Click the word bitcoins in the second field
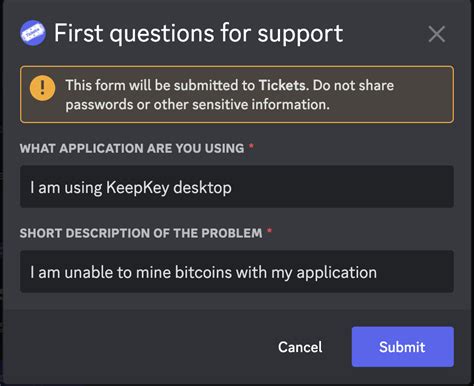The width and height of the screenshot is (474, 386). coord(203,272)
